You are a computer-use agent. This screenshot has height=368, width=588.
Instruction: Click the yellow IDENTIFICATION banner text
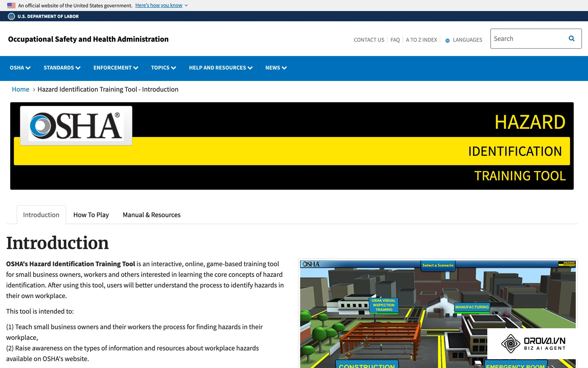point(515,151)
